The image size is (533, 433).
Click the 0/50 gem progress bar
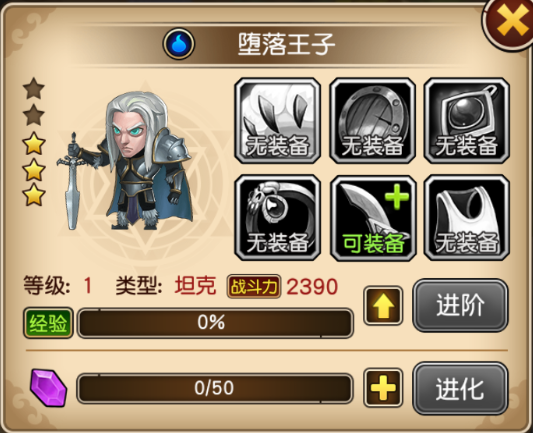point(215,388)
